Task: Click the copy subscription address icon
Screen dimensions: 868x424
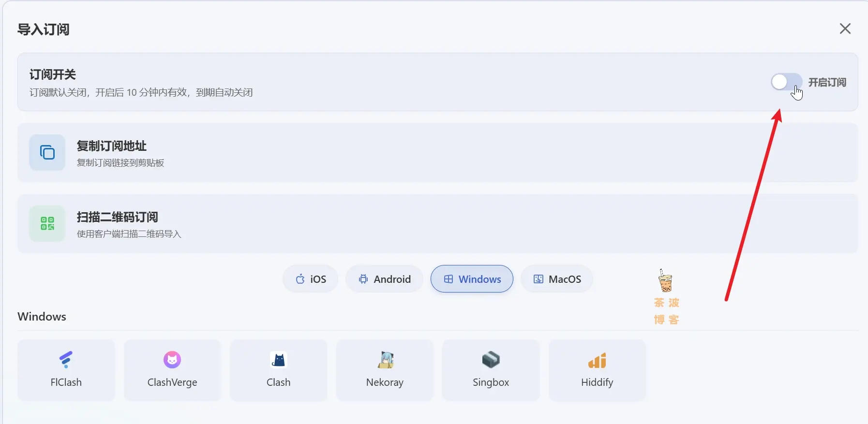Action: tap(47, 152)
